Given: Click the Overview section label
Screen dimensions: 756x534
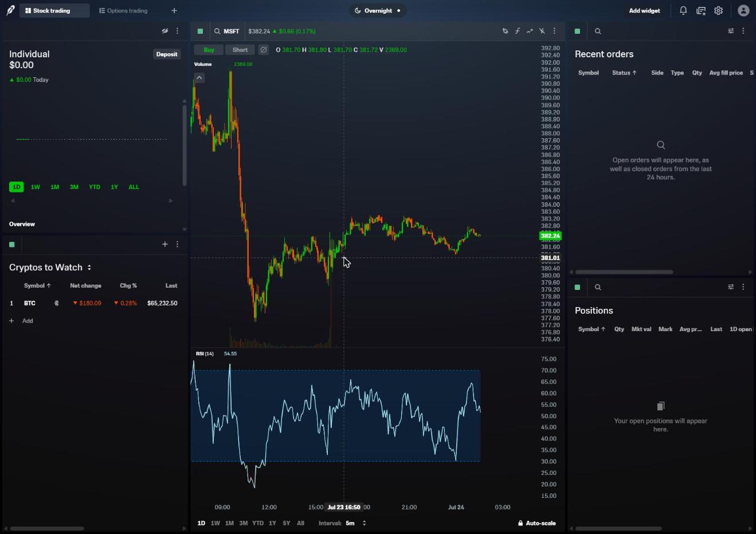Looking at the screenshot, I should 22,224.
